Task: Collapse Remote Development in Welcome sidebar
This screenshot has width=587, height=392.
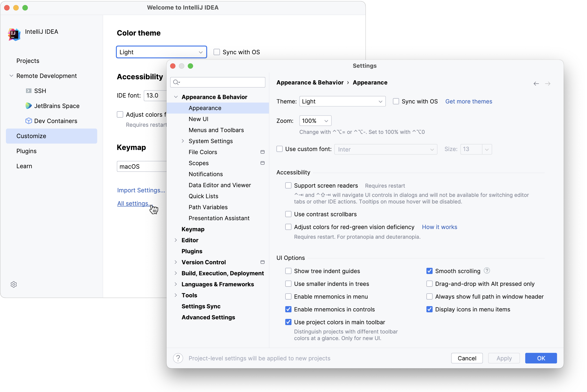Action: [x=11, y=76]
